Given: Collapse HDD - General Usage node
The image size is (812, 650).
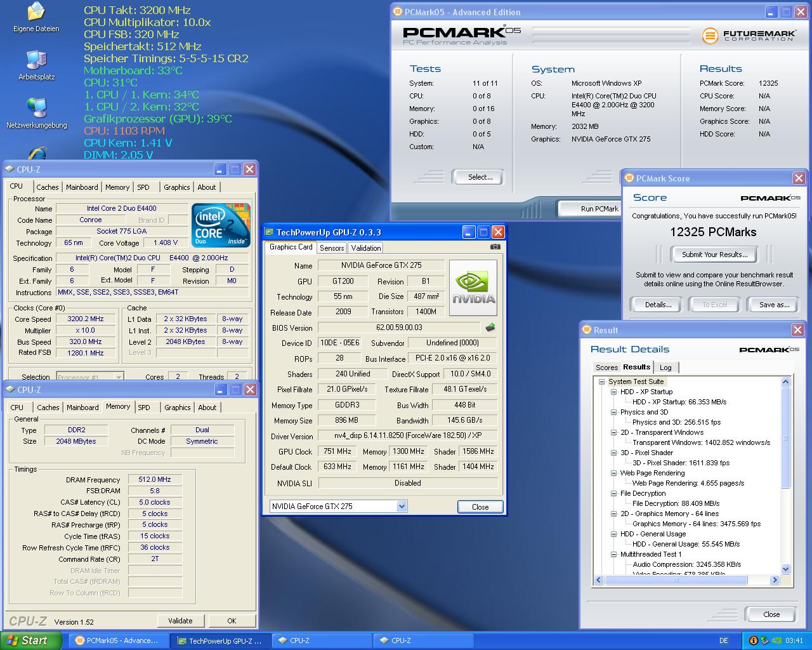Looking at the screenshot, I should (x=613, y=534).
